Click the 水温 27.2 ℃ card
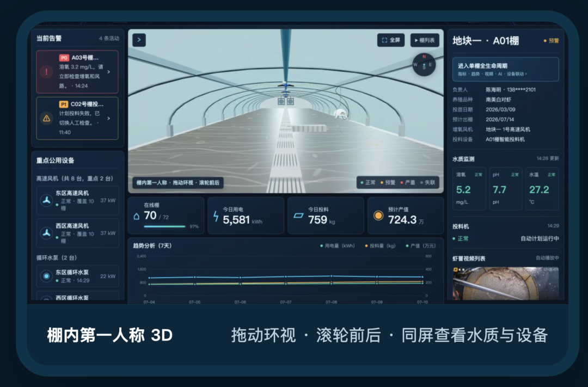Screen dimensions: 588x387 point(542,189)
